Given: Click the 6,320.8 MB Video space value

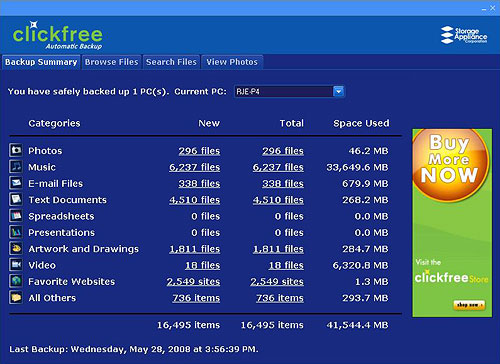Looking at the screenshot, I should tap(360, 265).
